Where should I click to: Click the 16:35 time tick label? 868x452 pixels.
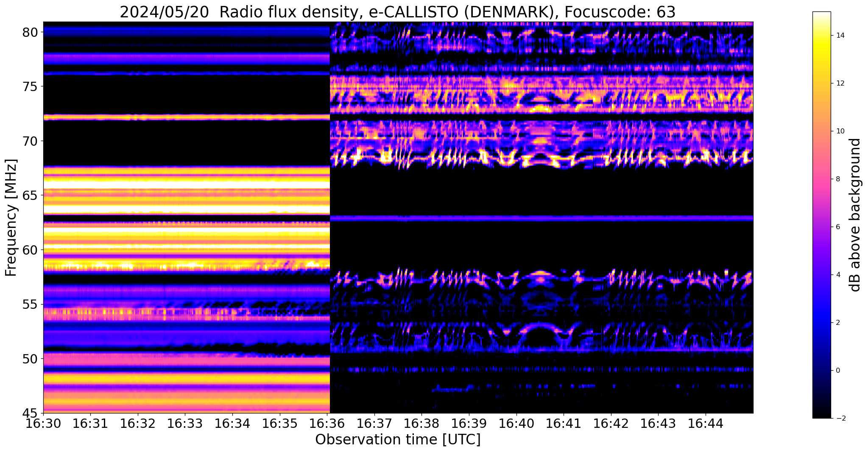[280, 424]
